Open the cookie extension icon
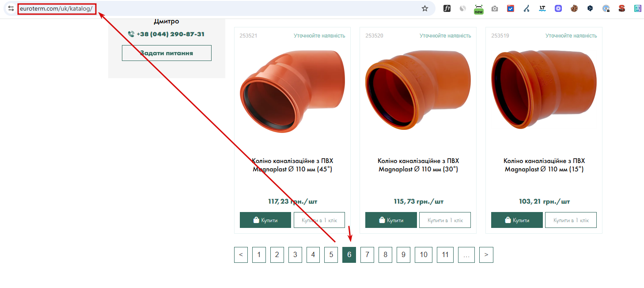 point(574,8)
